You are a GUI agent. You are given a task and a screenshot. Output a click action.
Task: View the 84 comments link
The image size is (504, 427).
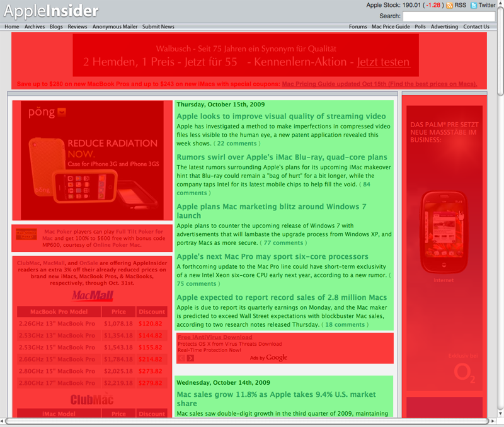pos(273,188)
